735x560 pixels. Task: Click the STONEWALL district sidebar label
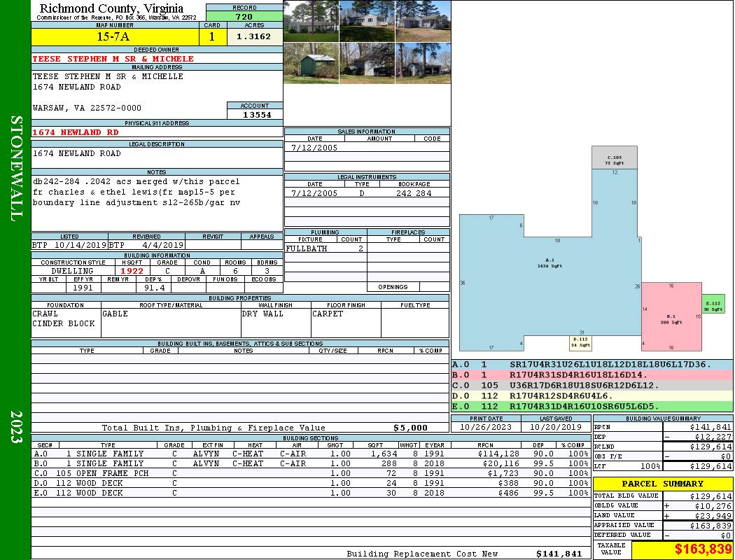point(15,168)
